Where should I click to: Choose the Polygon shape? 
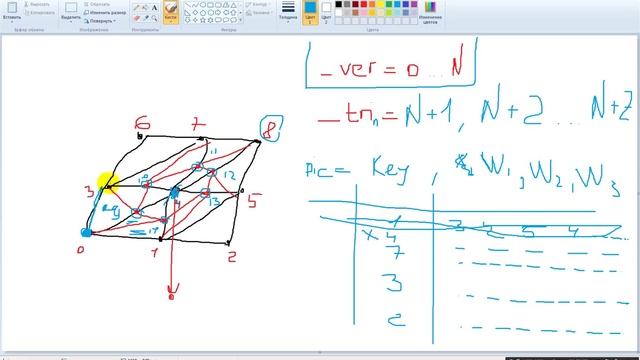(x=226, y=5)
